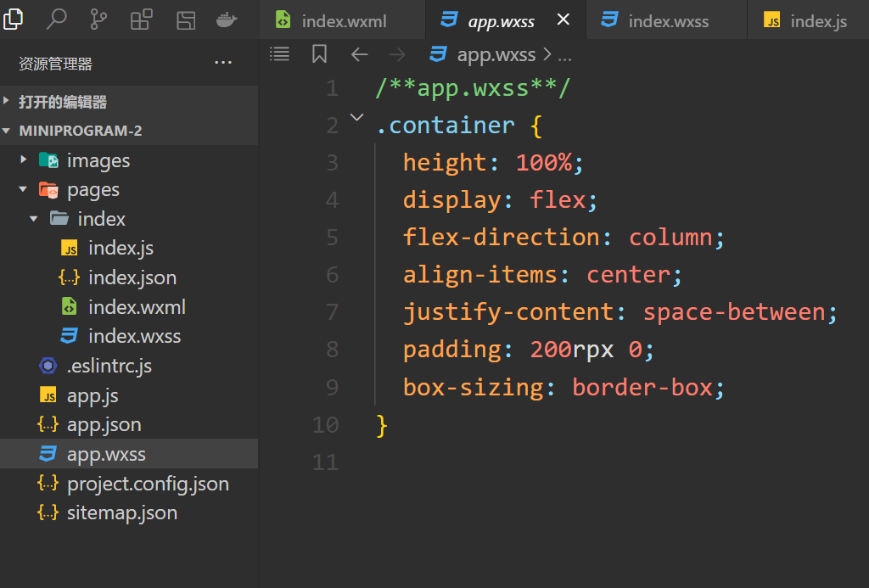This screenshot has height=588, width=869.
Task: Switch to the index.wxss tab
Action: pyautogui.click(x=667, y=20)
